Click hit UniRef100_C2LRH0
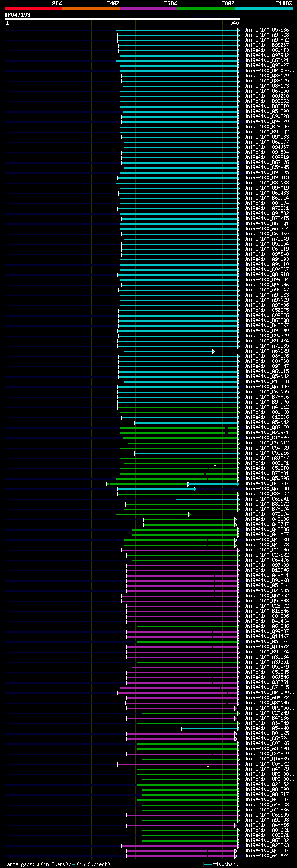This screenshot has height=868, width=297. [x=266, y=550]
